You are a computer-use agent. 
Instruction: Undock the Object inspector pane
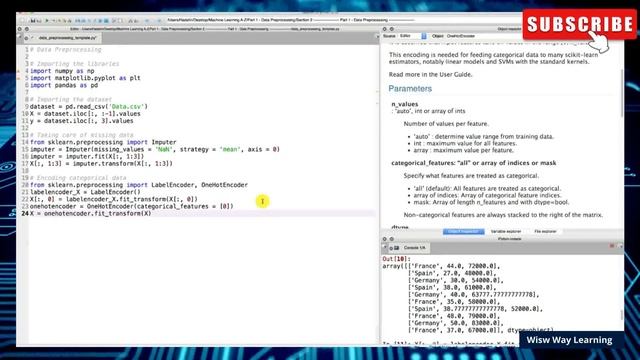pyautogui.click(x=392, y=29)
